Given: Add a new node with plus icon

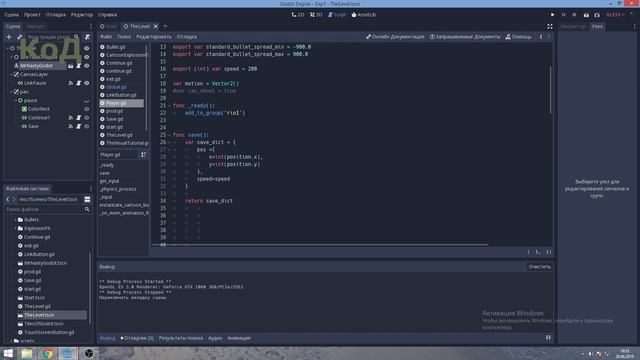Looking at the screenshot, I should click(9, 37).
